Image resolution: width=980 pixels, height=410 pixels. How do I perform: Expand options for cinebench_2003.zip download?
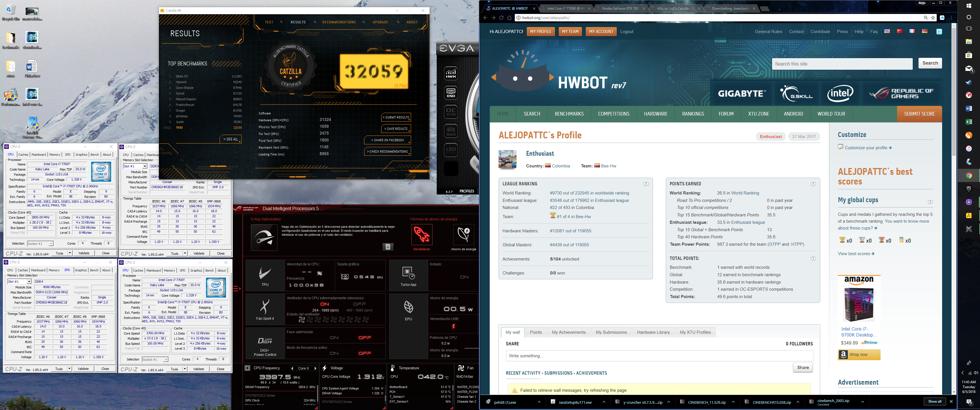(x=862, y=402)
